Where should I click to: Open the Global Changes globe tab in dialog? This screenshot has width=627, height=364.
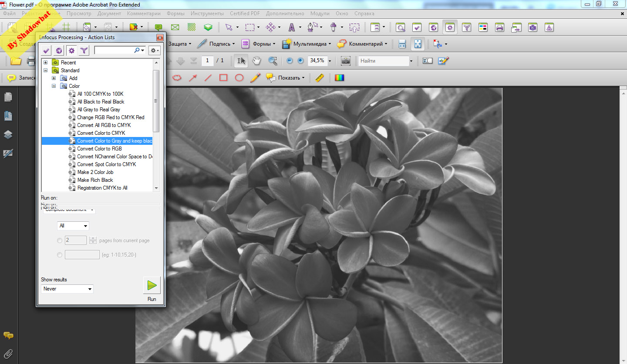pyautogui.click(x=59, y=50)
